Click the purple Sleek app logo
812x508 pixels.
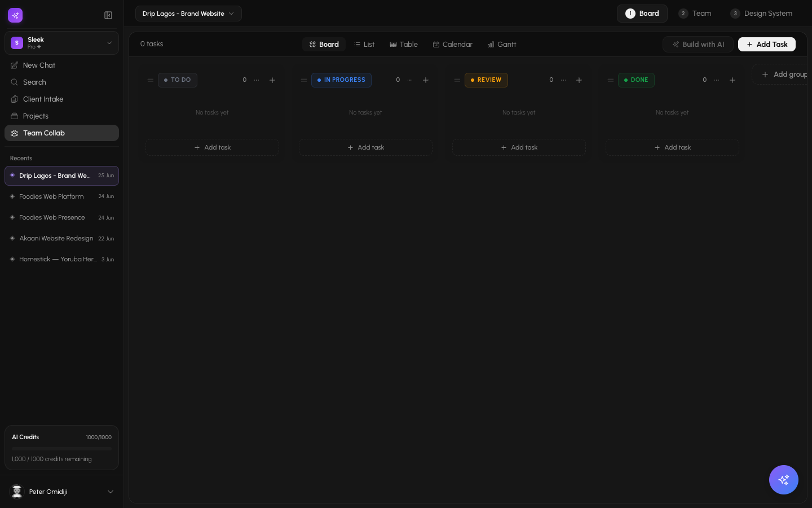(15, 15)
